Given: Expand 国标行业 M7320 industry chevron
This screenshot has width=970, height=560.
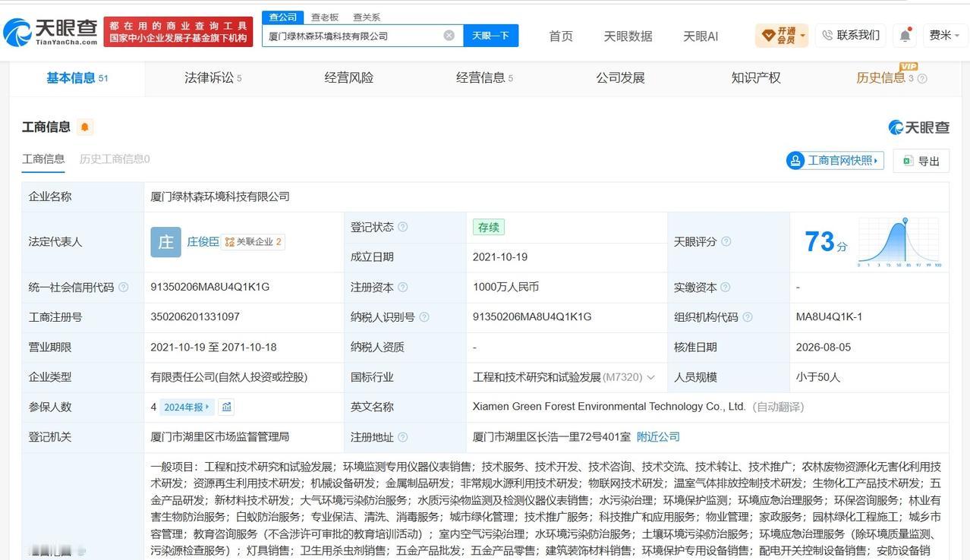Looking at the screenshot, I should pos(650,377).
